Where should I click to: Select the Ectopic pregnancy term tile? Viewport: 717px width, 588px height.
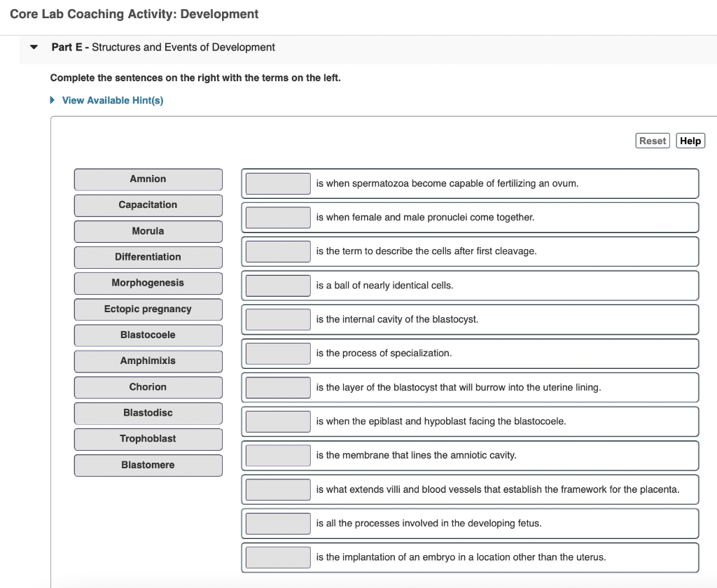[x=148, y=309]
